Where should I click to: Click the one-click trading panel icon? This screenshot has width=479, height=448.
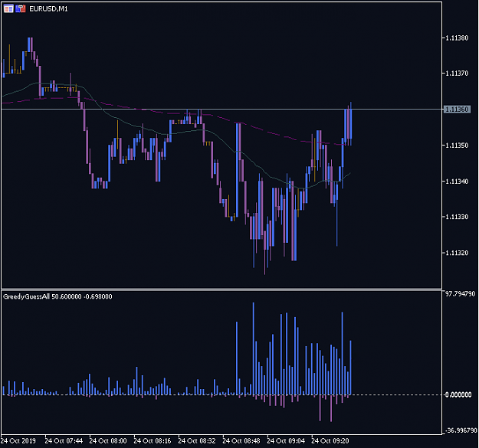(x=21, y=8)
